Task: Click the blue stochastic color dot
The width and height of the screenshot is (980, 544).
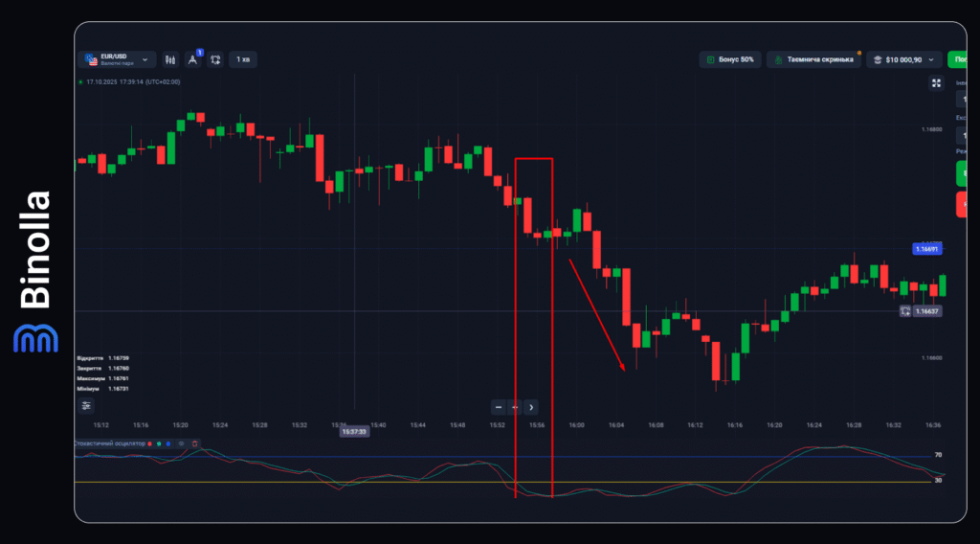Action: (168, 443)
